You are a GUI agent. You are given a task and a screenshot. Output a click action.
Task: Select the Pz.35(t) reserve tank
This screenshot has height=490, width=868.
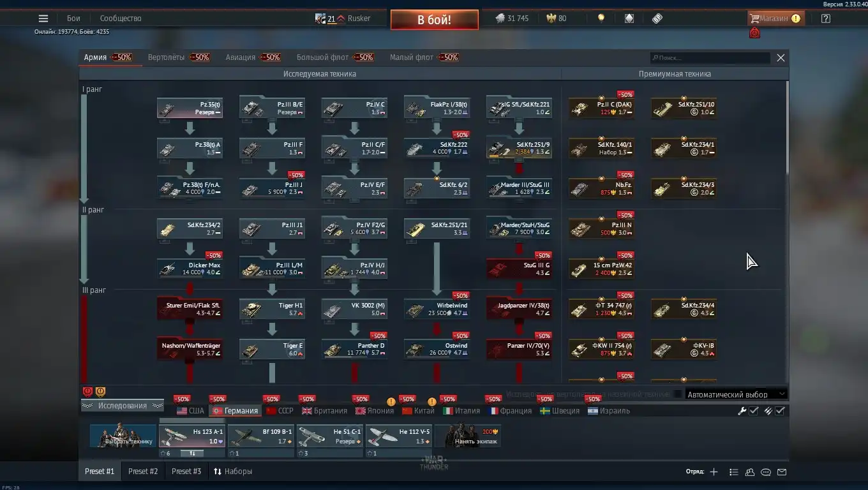point(190,108)
